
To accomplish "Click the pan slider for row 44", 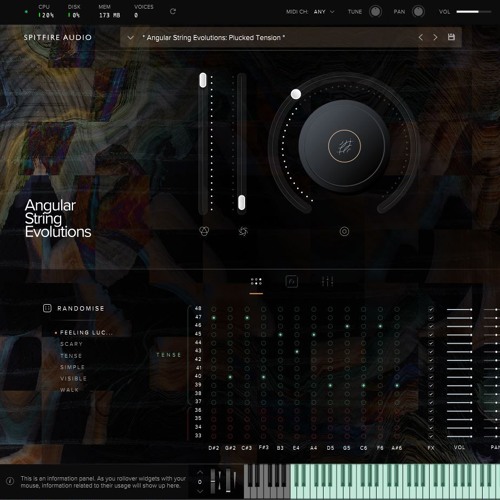I will coord(492,343).
